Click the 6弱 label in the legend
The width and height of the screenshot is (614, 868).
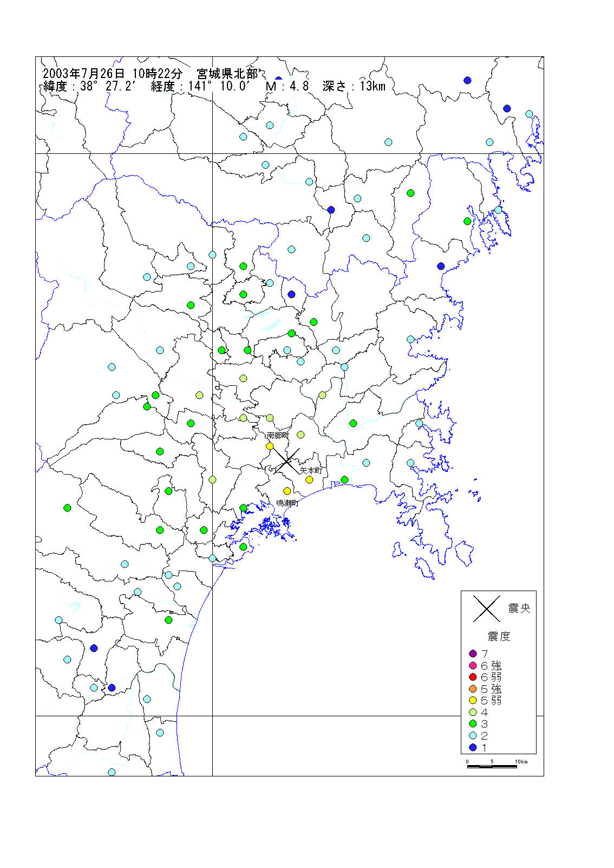(x=491, y=677)
